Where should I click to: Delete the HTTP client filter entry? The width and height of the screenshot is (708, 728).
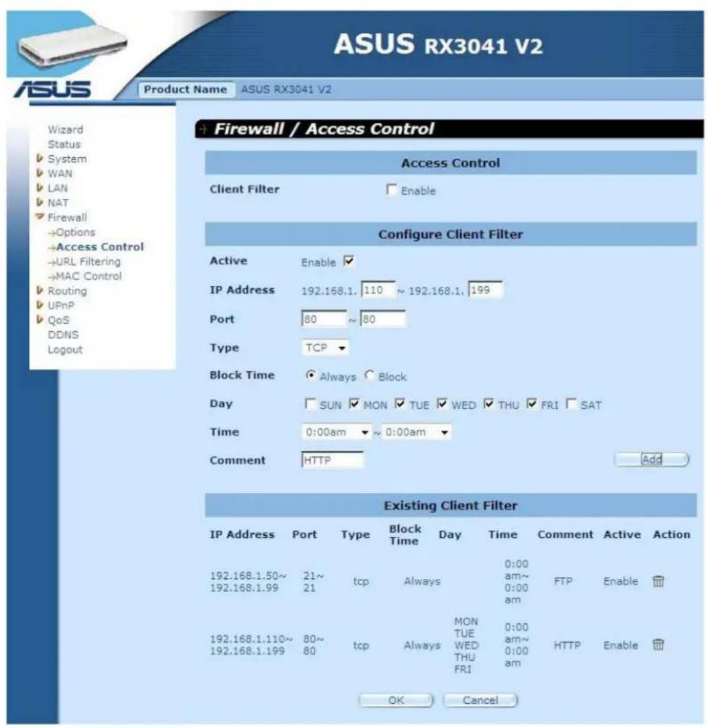coord(658,645)
